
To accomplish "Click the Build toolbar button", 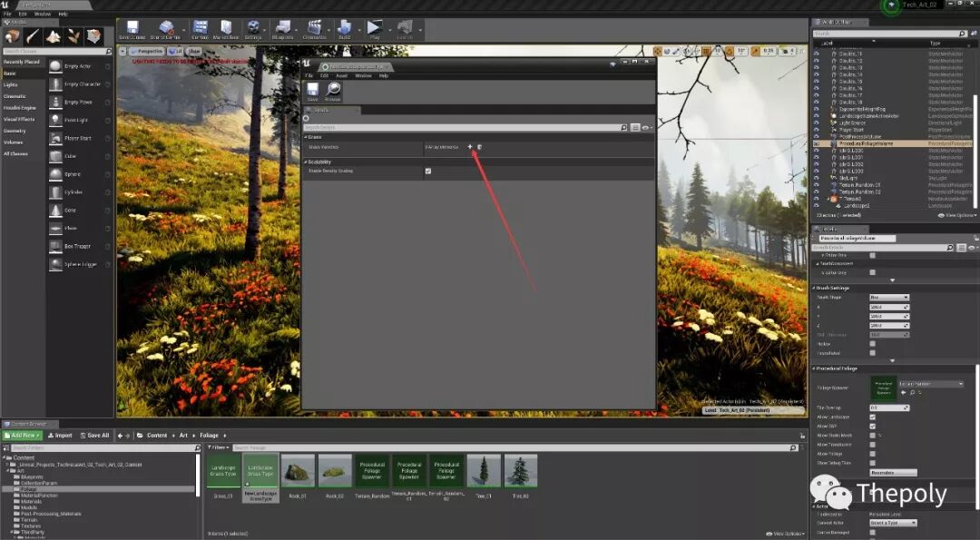I will click(345, 29).
